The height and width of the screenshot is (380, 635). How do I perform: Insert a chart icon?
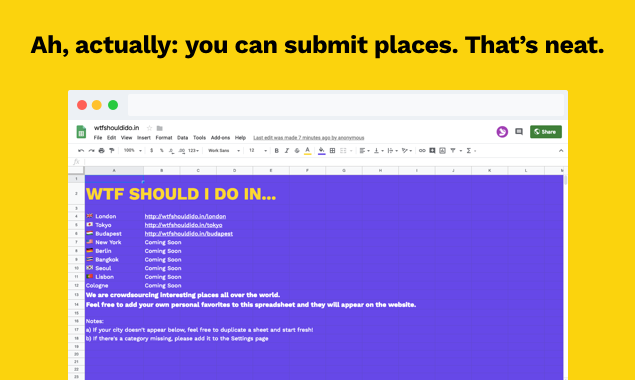pyautogui.click(x=442, y=151)
